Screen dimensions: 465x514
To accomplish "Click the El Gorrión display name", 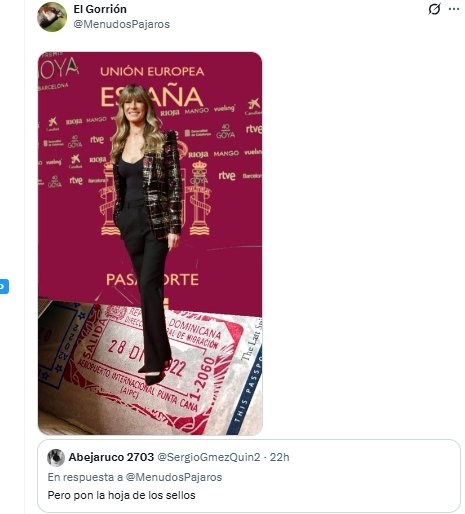I will (x=100, y=9).
